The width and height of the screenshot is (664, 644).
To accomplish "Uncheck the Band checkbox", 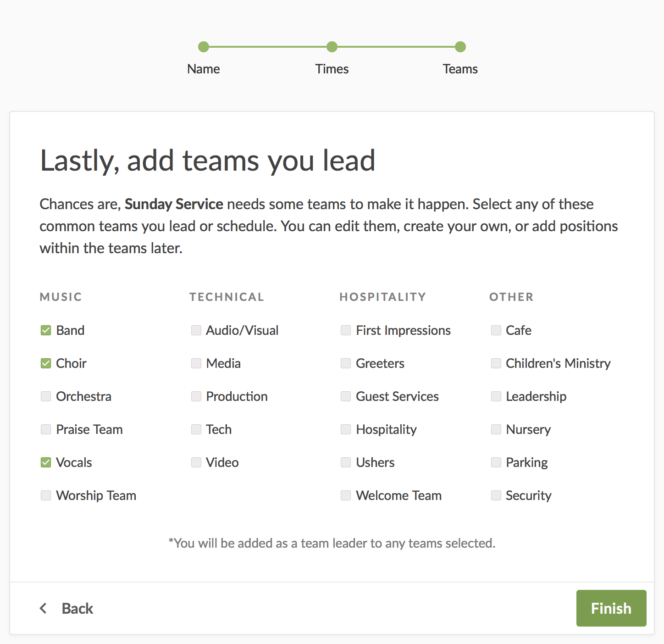I will (x=46, y=330).
